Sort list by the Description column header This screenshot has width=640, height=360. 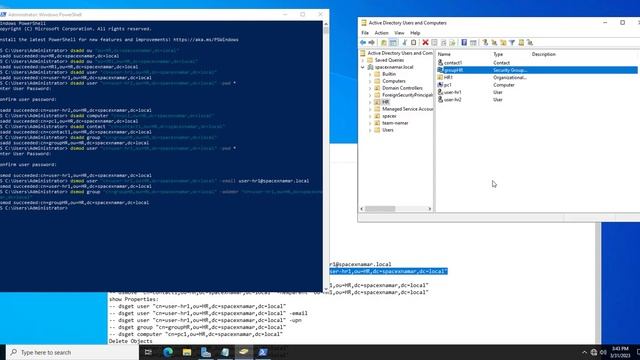[544, 54]
